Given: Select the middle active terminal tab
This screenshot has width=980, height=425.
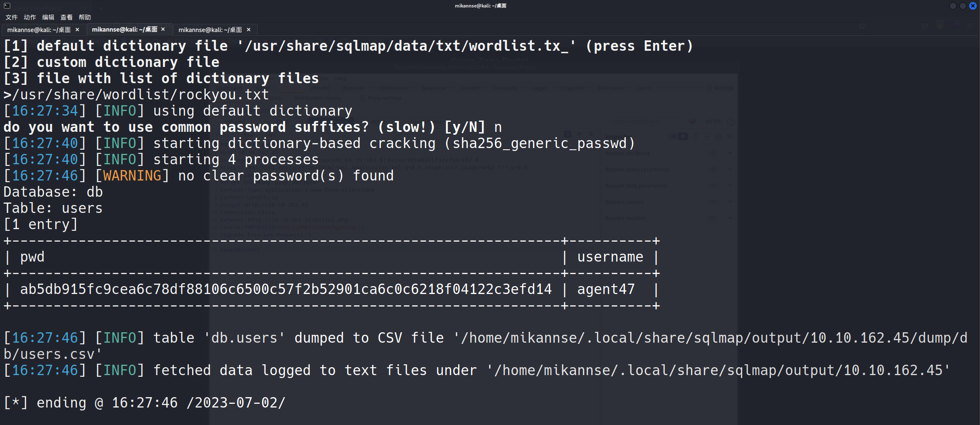Looking at the screenshot, I should (124, 29).
